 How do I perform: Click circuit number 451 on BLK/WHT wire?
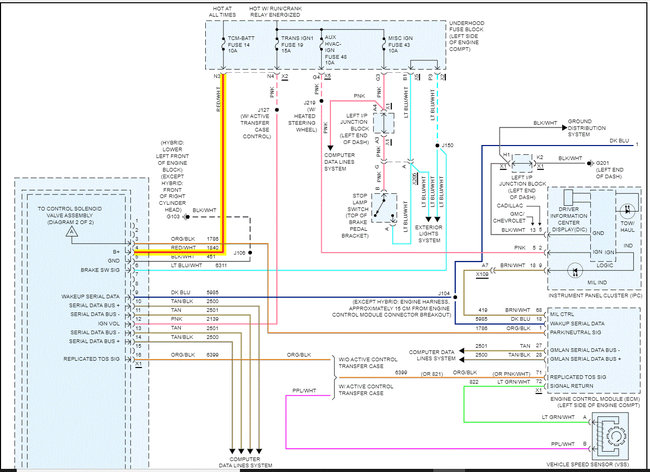click(211, 257)
